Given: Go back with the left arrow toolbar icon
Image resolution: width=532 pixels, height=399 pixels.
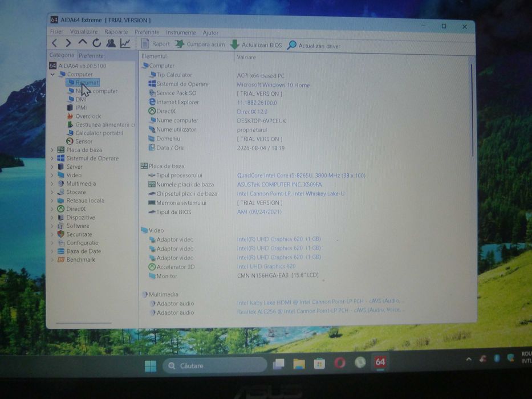Looking at the screenshot, I should tap(55, 43).
